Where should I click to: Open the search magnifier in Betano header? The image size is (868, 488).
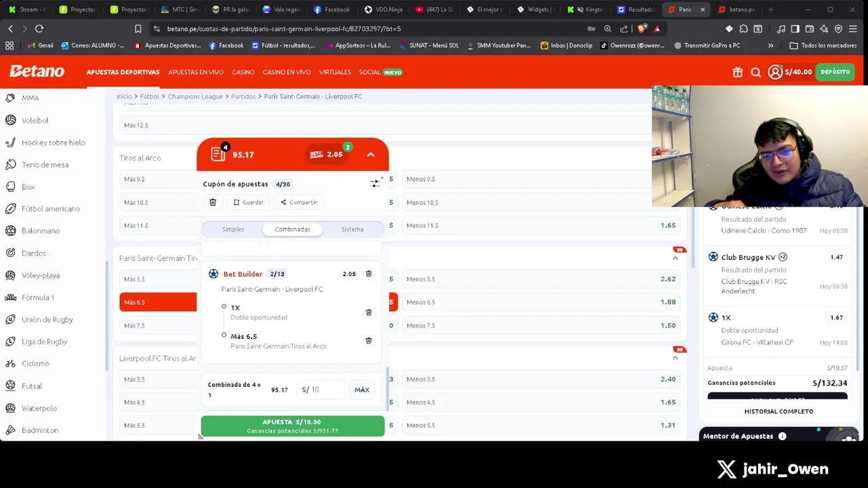[x=755, y=72]
